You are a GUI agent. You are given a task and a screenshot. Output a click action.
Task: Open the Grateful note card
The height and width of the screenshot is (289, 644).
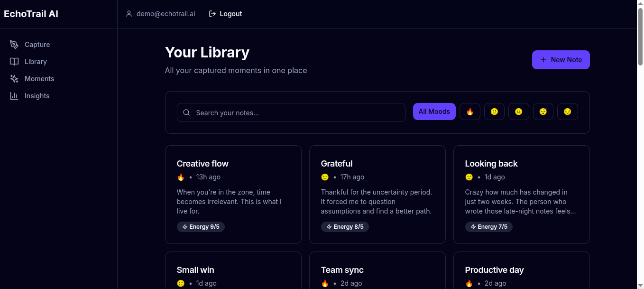pos(377,195)
